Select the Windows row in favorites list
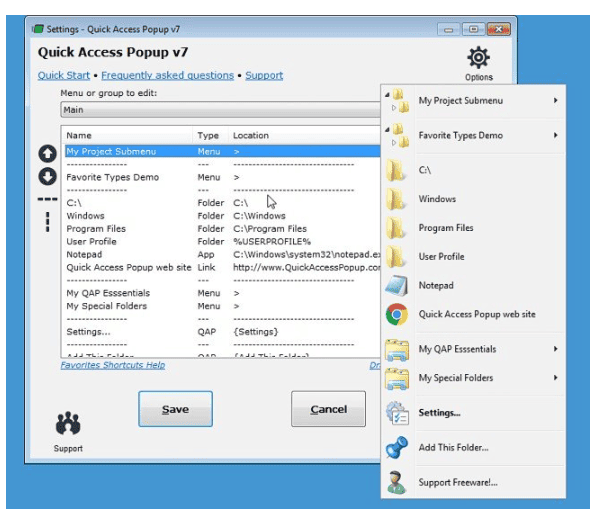The width and height of the screenshot is (597, 521). 223,216
